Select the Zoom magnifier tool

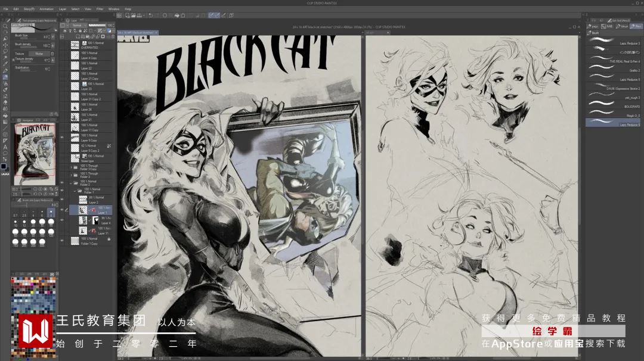pyautogui.click(x=5, y=26)
